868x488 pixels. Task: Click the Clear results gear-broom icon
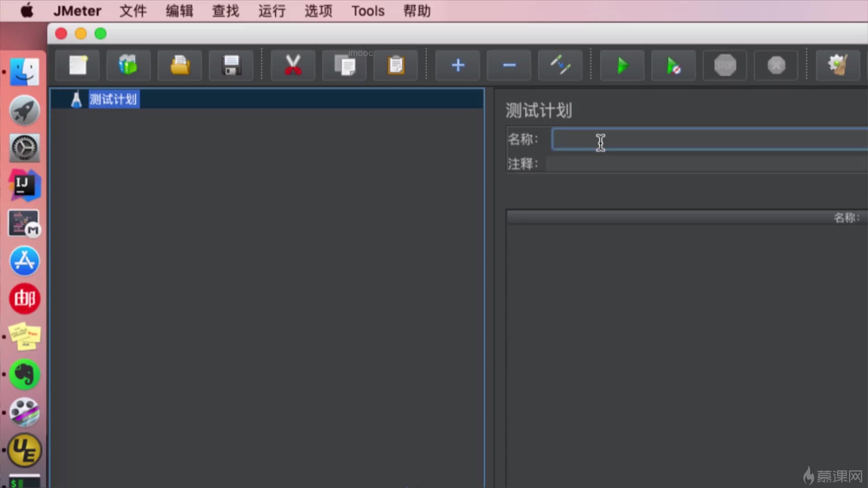(x=838, y=66)
